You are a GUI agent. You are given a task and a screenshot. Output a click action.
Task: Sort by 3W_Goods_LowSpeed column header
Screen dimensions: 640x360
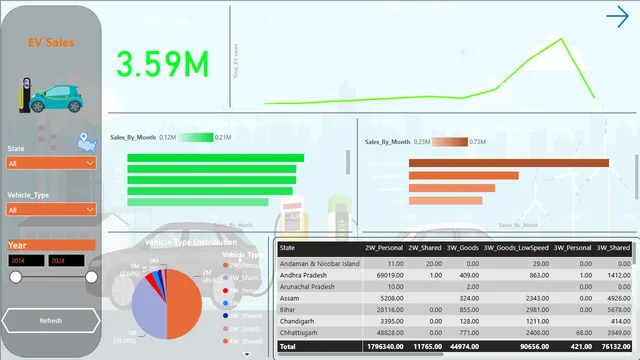[516, 248]
